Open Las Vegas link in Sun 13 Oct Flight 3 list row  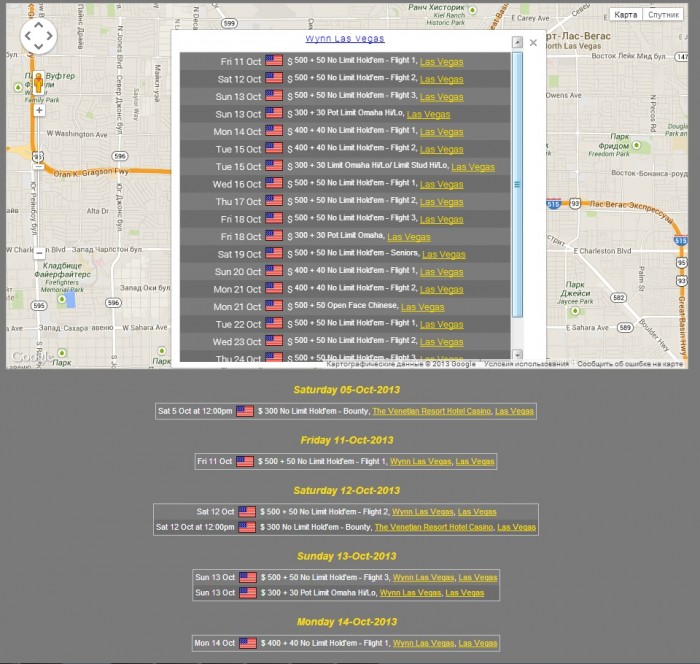tap(478, 578)
